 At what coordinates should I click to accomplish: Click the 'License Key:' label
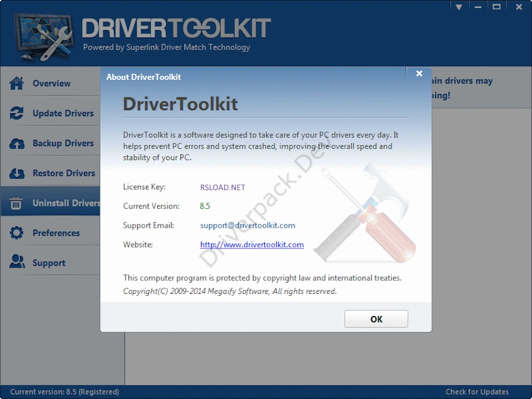pyautogui.click(x=144, y=187)
